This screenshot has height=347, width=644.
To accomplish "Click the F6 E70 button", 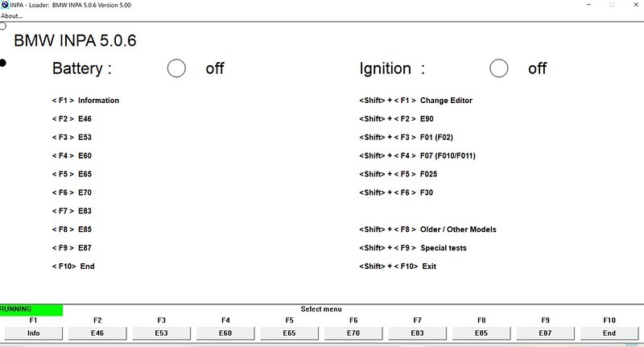I will tap(353, 333).
